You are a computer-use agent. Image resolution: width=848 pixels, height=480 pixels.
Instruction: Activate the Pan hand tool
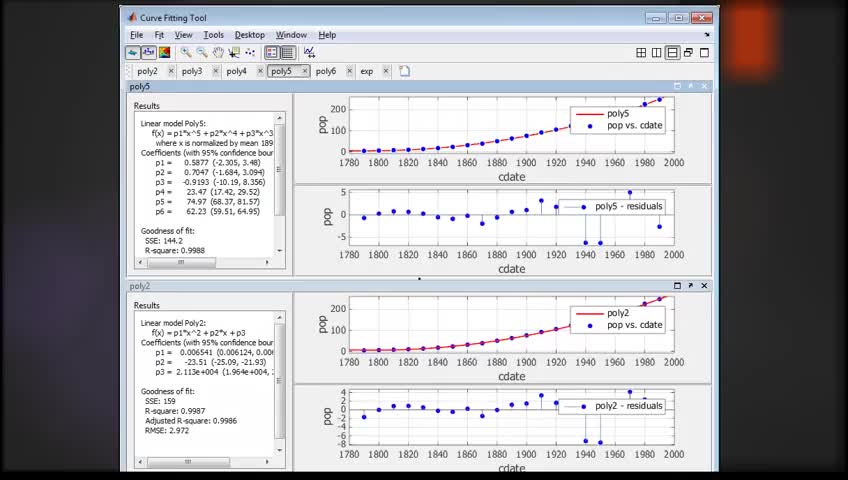(218, 52)
